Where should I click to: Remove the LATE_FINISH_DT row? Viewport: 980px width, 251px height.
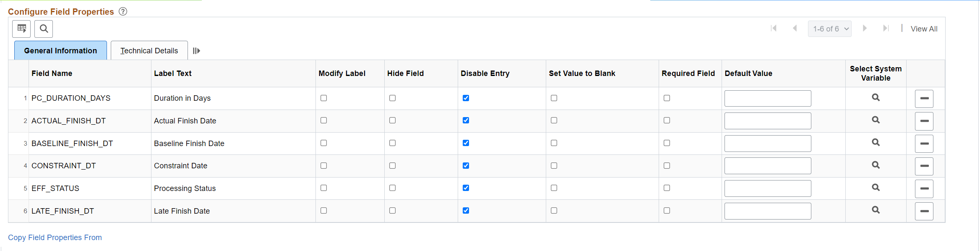pos(924,211)
